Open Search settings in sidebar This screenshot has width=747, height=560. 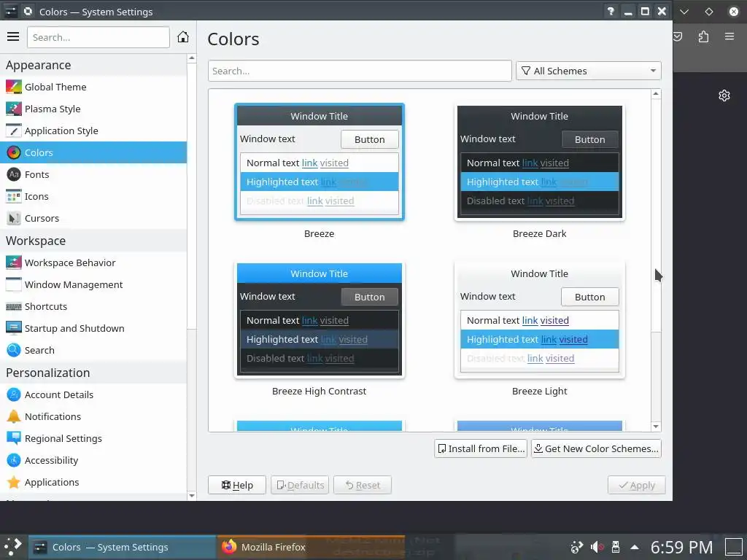(x=93, y=350)
